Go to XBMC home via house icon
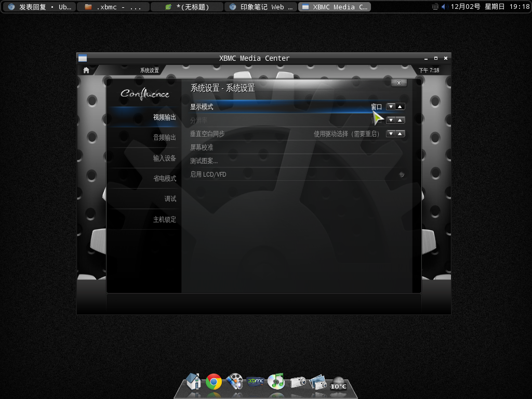Screen dimensions: 532x399 (86, 70)
